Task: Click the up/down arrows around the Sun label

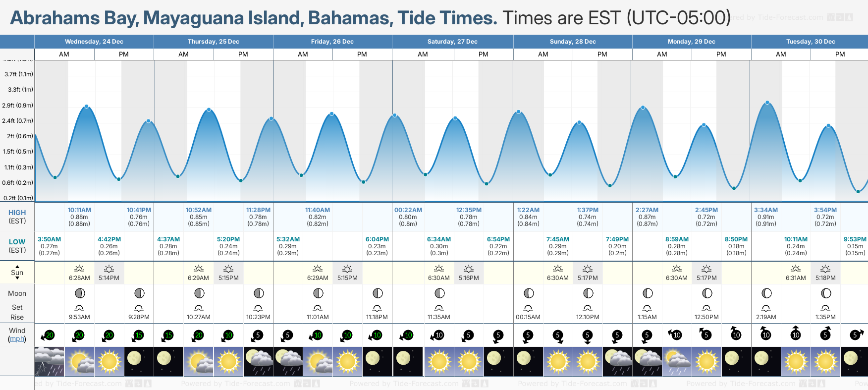Action: point(17,273)
